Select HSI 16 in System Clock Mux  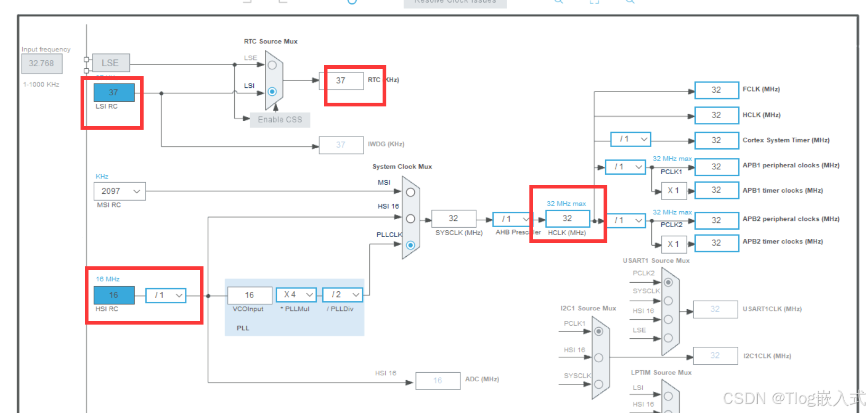pos(410,219)
